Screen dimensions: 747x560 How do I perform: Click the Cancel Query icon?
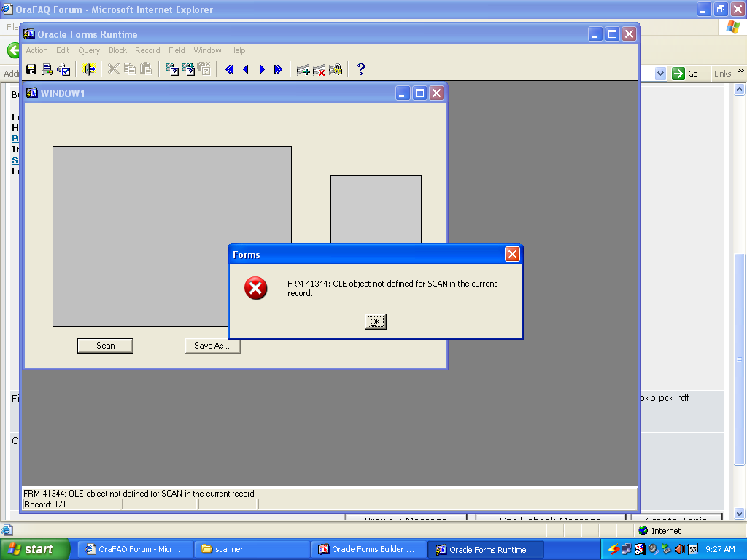point(204,69)
